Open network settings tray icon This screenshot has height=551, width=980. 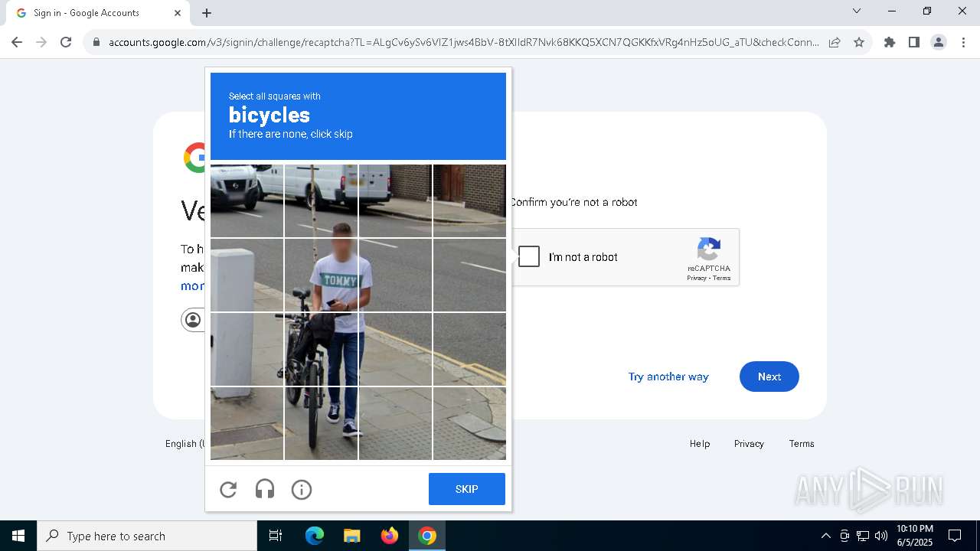pos(863,536)
